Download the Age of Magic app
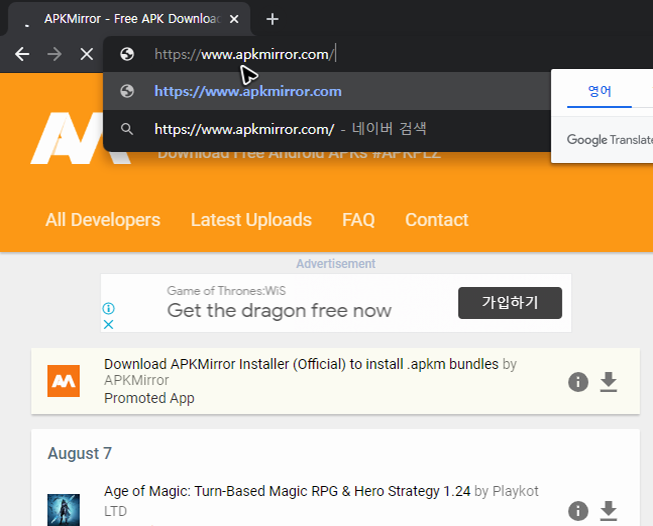The width and height of the screenshot is (653, 526). tap(608, 511)
